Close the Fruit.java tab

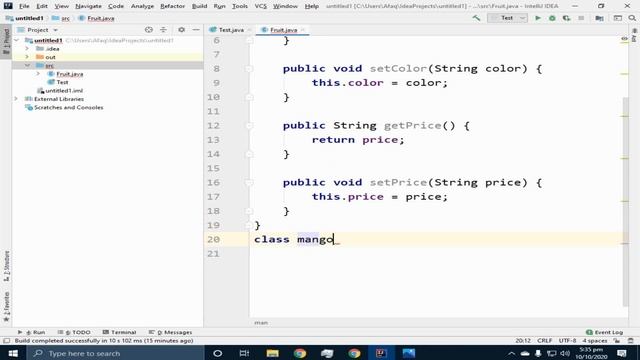pyautogui.click(x=303, y=30)
